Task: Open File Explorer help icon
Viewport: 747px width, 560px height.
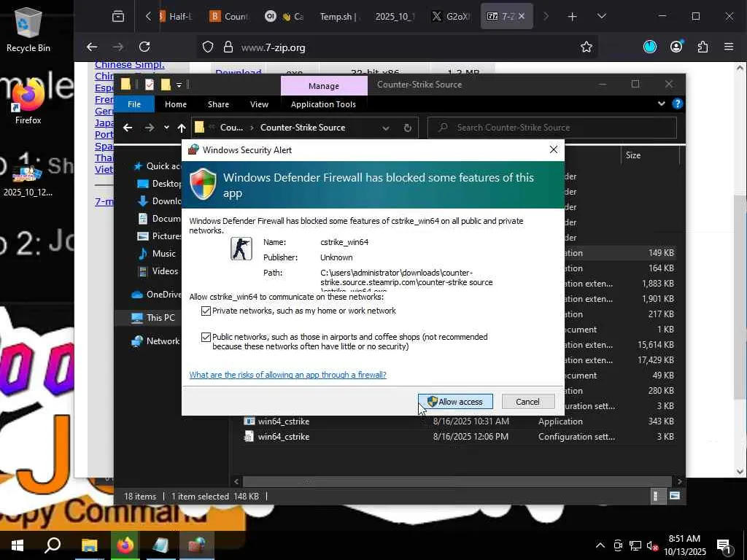Action: 678,104
